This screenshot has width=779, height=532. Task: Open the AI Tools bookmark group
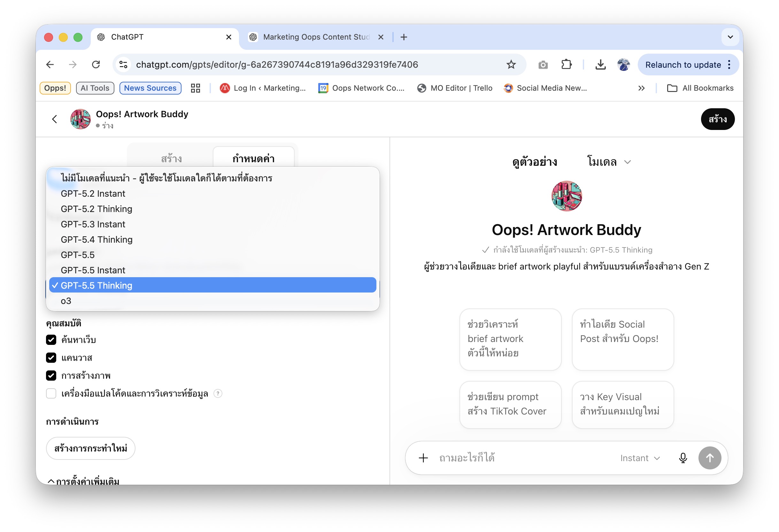(95, 88)
